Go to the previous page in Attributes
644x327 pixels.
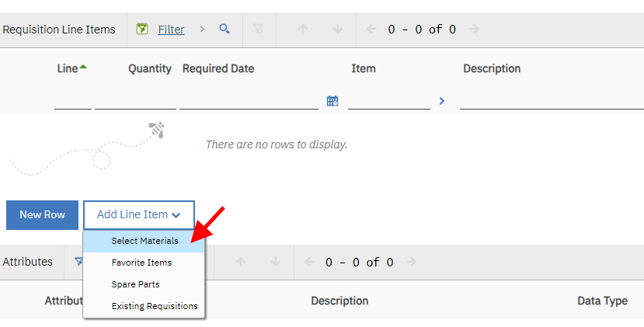309,262
